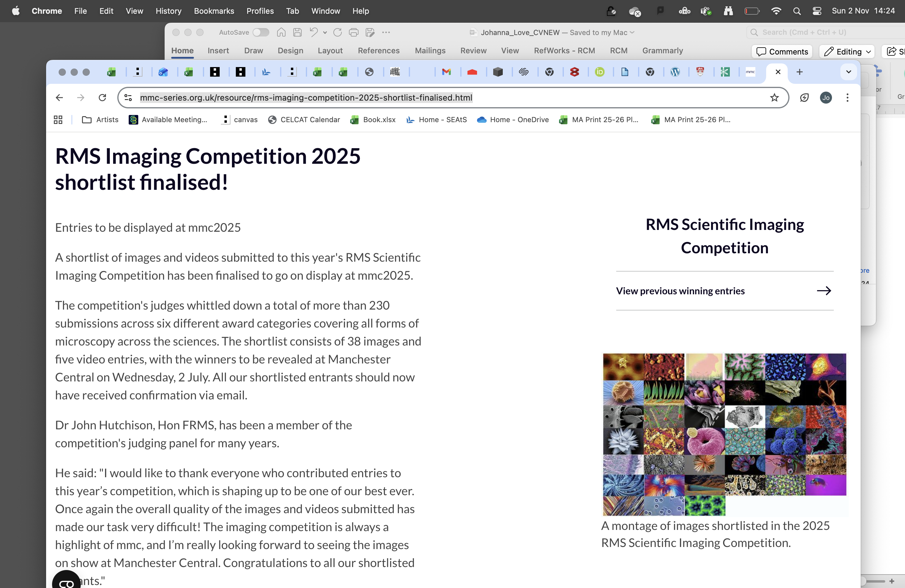The image size is (905, 588).
Task: Expand Chrome's tab search dropdown
Action: pyautogui.click(x=848, y=72)
